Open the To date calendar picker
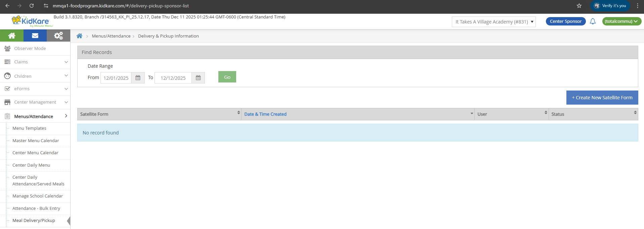This screenshot has width=644, height=229. pyautogui.click(x=198, y=78)
